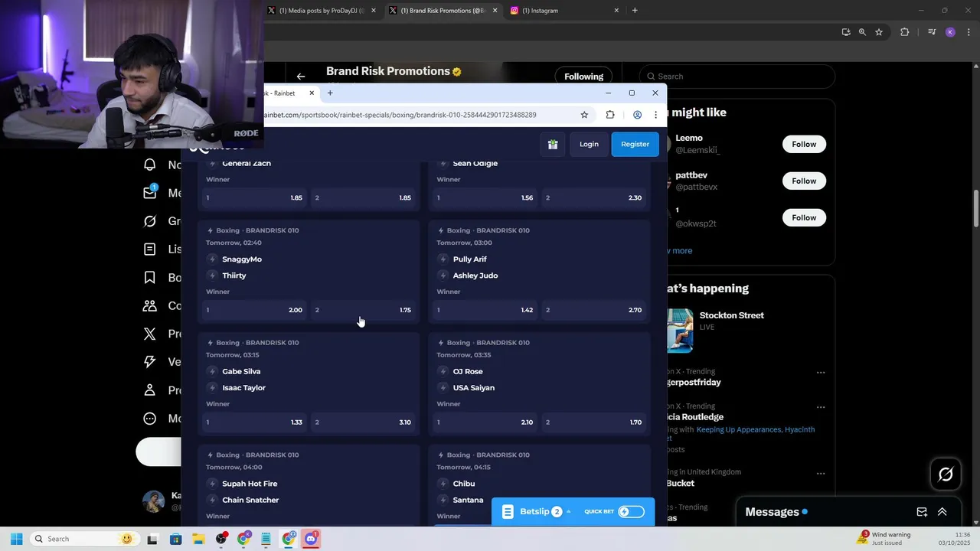Open File Explorer from the taskbar
980x551 pixels.
[198, 539]
